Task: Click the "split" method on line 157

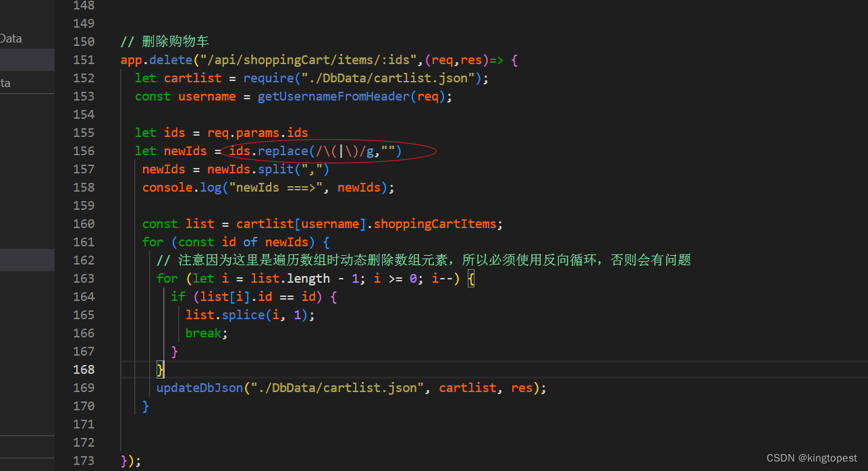Action: (275, 169)
